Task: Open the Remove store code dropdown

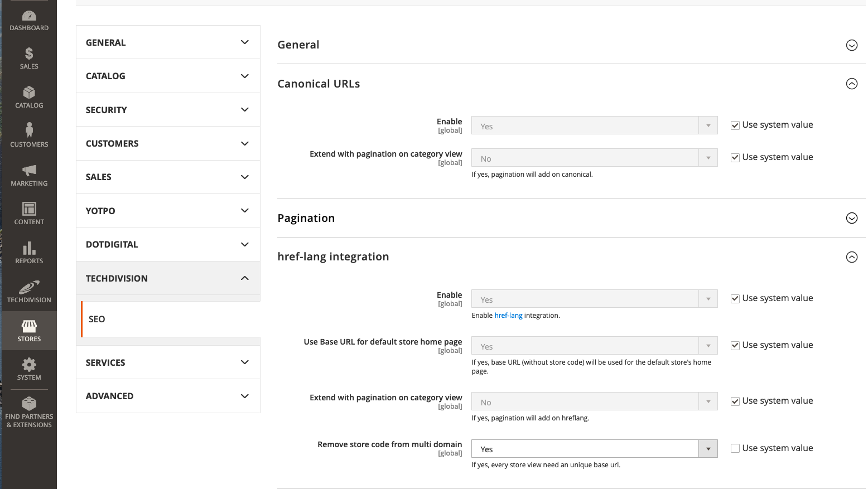Action: 708,448
